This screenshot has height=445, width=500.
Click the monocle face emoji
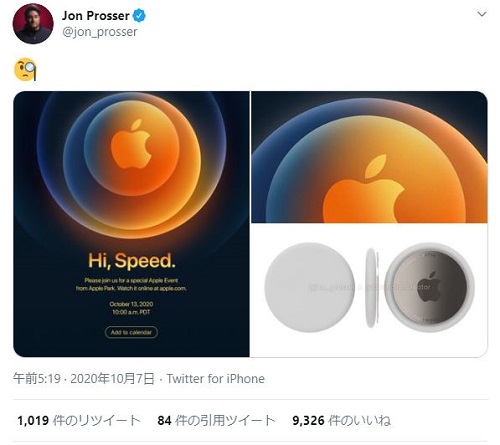point(25,69)
